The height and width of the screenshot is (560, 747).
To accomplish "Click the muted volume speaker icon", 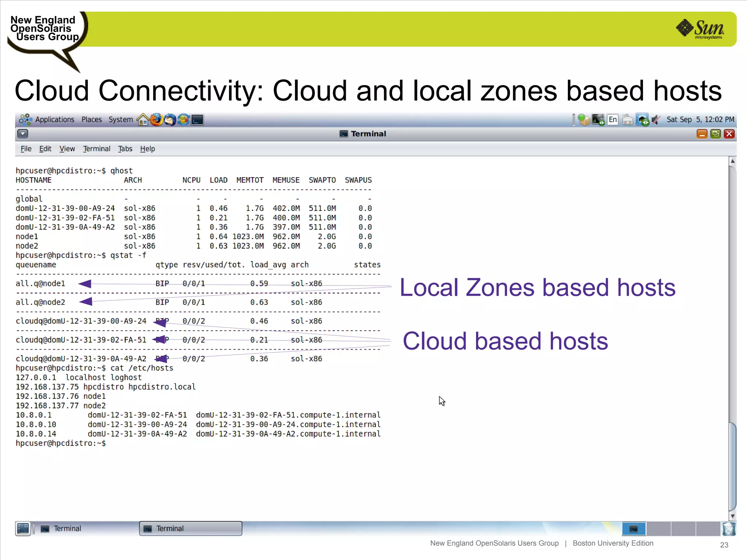I will click(x=656, y=120).
